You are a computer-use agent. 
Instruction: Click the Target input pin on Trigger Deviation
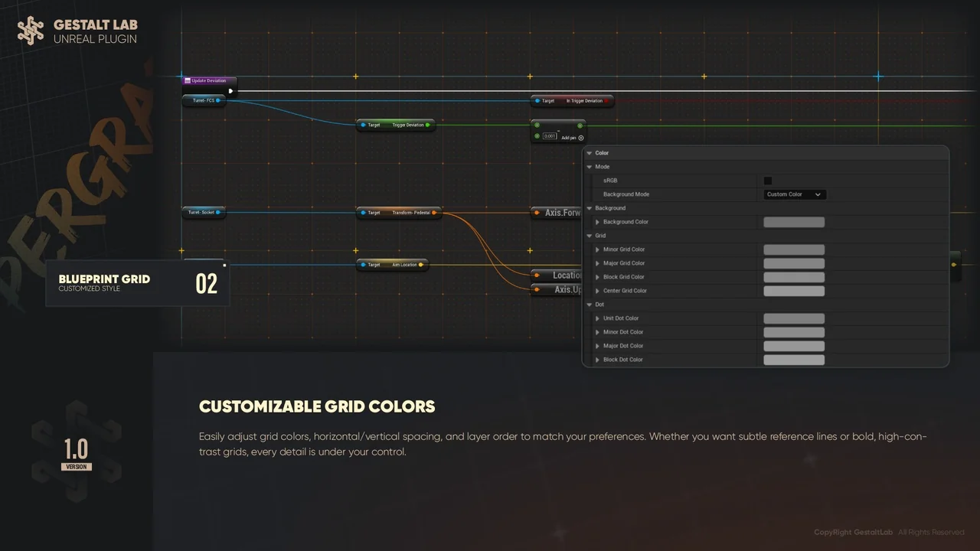(x=361, y=125)
